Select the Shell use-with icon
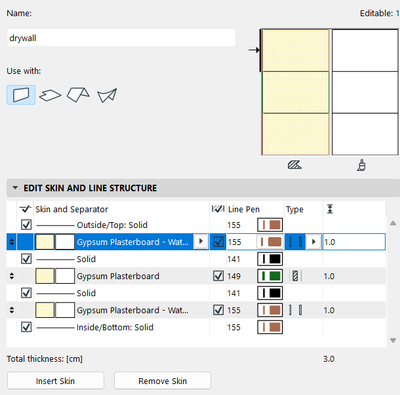The height and width of the screenshot is (395, 400). click(107, 95)
